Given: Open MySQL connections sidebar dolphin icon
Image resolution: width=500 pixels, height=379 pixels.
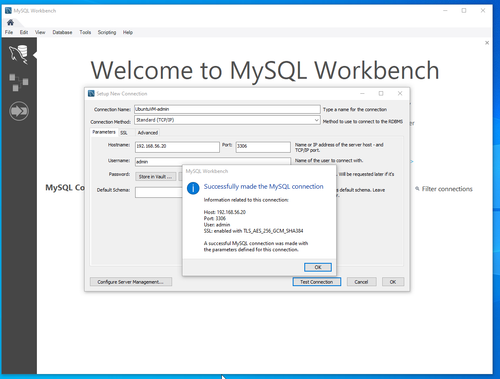Looking at the screenshot, I should click(18, 54).
